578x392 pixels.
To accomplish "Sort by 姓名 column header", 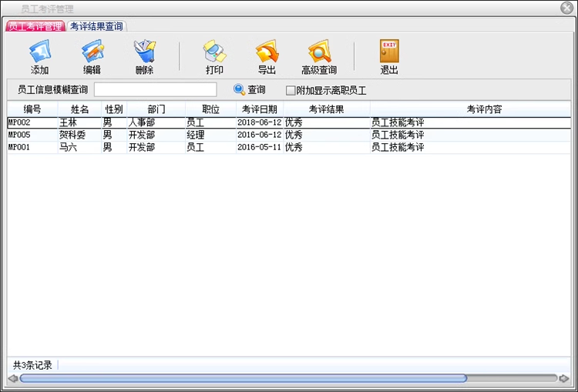I will pyautogui.click(x=79, y=109).
